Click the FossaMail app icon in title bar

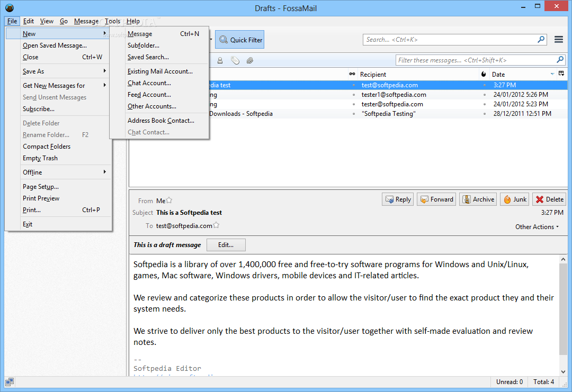10,7
